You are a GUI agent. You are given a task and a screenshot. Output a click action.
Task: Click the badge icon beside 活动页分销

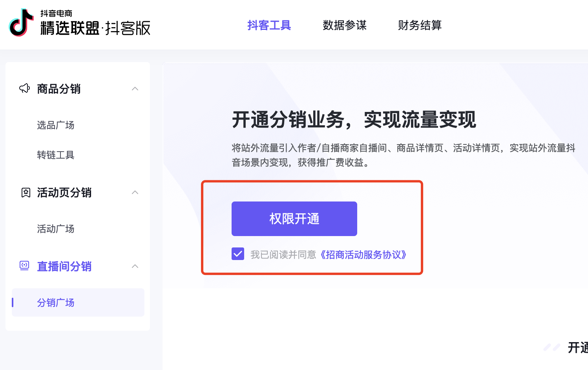26,192
